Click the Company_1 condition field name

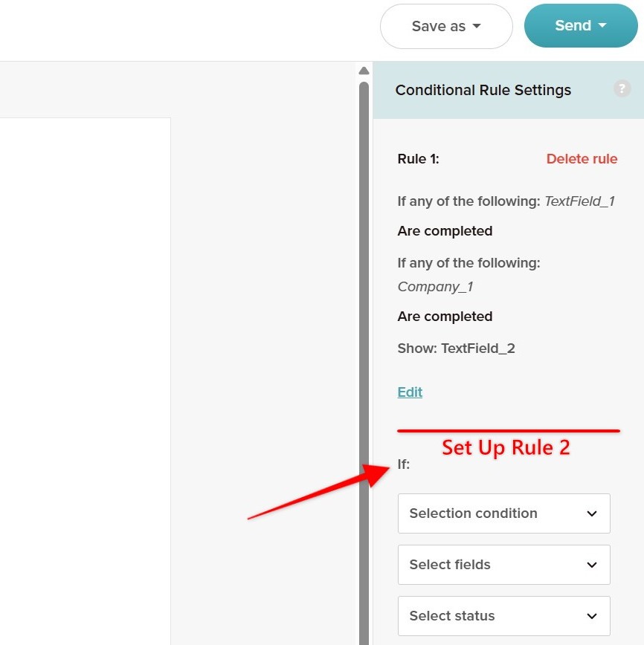435,287
